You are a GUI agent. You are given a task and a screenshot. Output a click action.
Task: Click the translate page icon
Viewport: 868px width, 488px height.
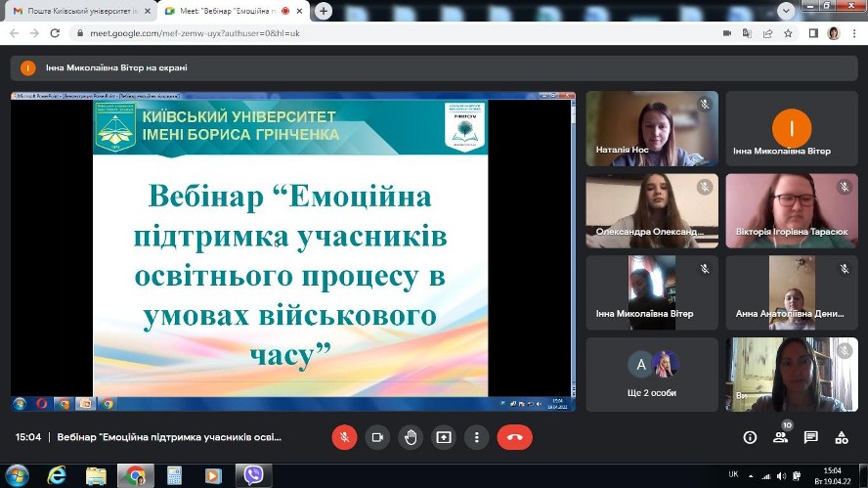(x=747, y=33)
